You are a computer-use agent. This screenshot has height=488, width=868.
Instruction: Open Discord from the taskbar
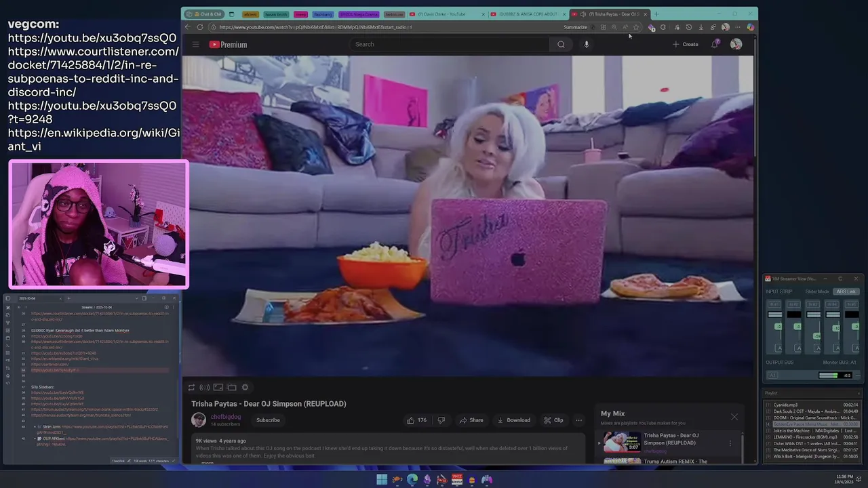click(487, 480)
